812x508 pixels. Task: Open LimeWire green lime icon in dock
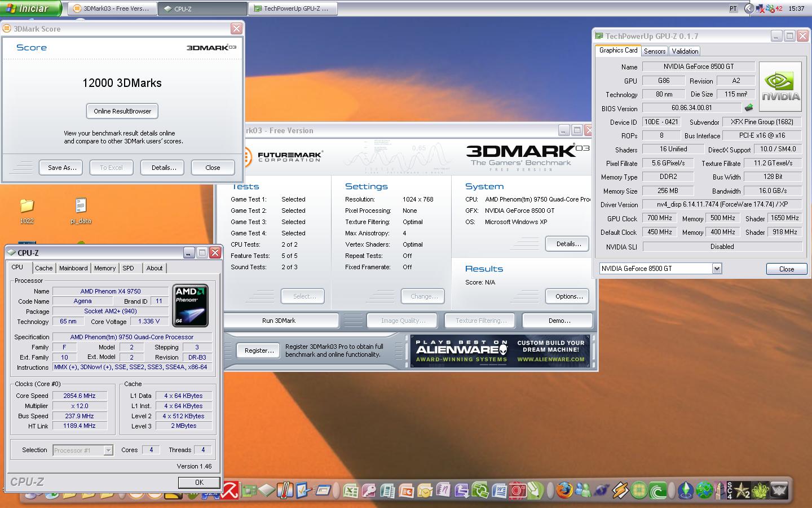(x=639, y=491)
